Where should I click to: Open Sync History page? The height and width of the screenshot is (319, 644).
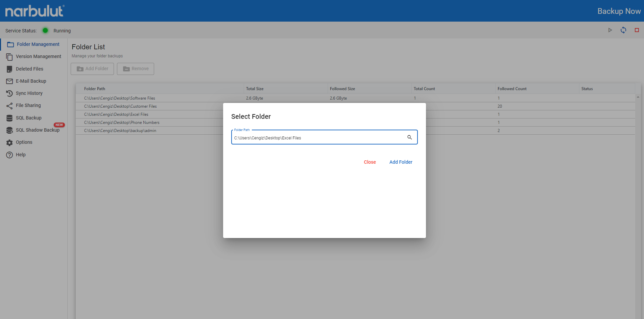click(29, 93)
